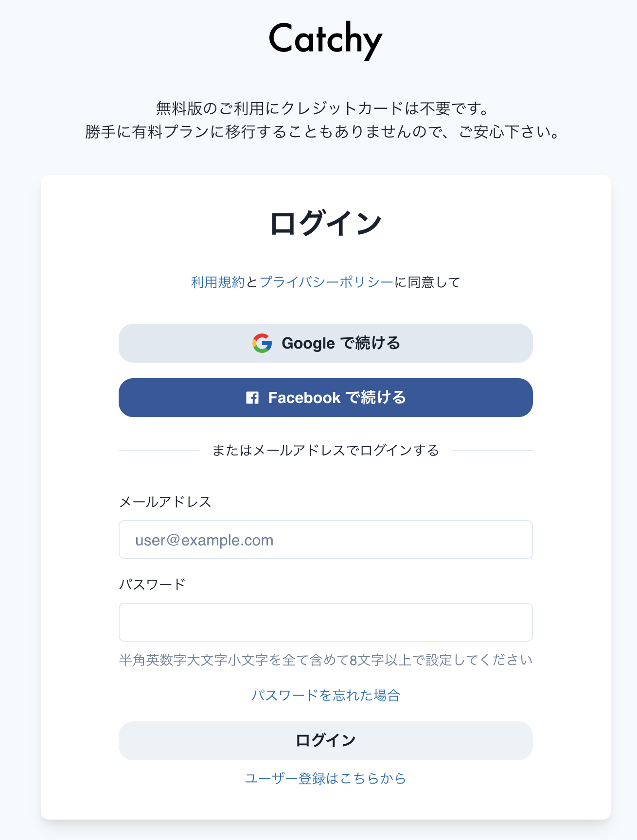Click the Google G logo icon
637x840 pixels.
pyautogui.click(x=262, y=343)
